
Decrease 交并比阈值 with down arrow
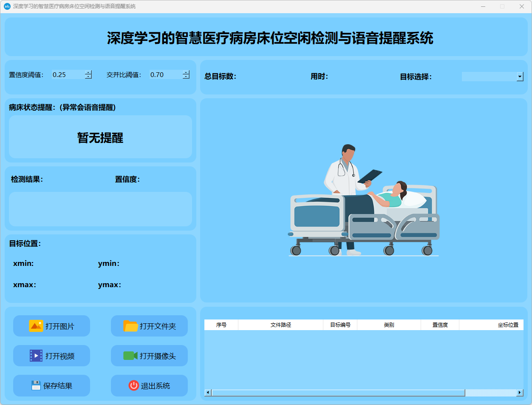186,77
